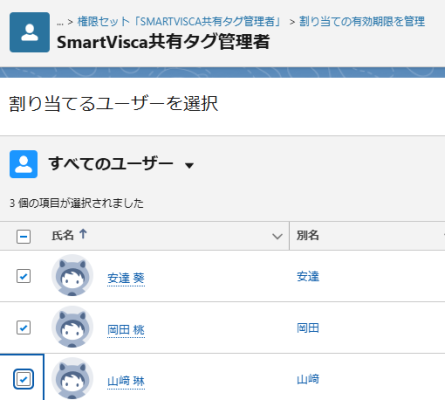Open user link 安達 葵
Image resolution: width=445 pixels, height=400 pixels.
coord(126,278)
